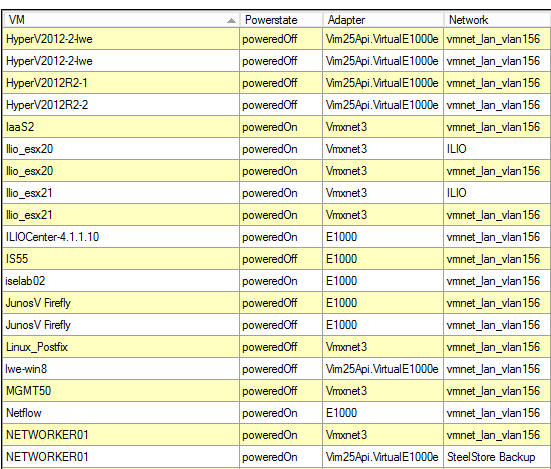
Task: Select the IaaS2 VM row
Action: coord(277,127)
